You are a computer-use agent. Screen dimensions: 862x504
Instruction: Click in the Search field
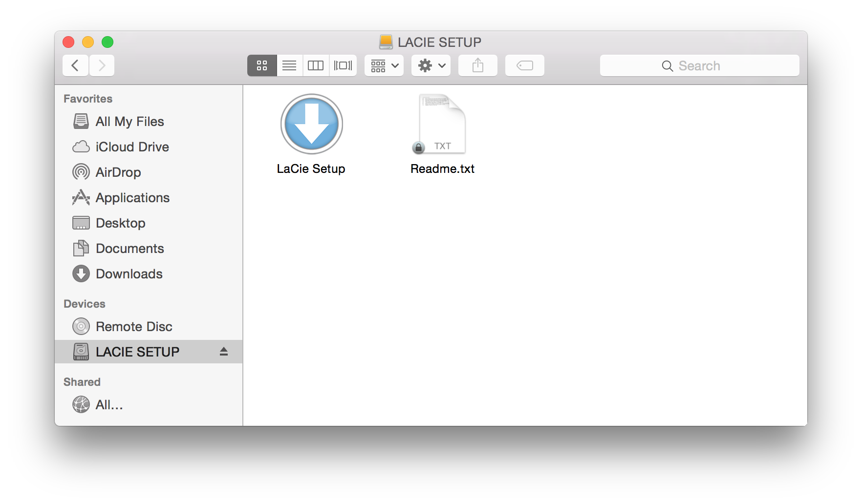click(x=699, y=65)
